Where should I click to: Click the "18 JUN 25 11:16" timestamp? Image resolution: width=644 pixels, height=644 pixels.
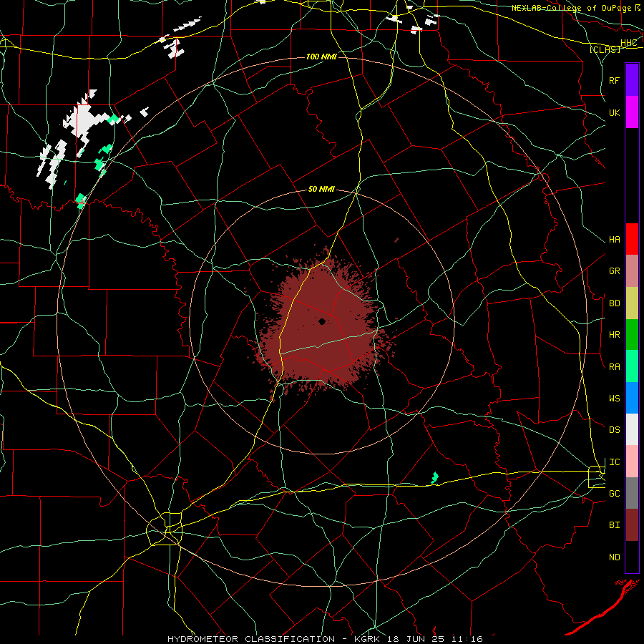click(x=435, y=639)
